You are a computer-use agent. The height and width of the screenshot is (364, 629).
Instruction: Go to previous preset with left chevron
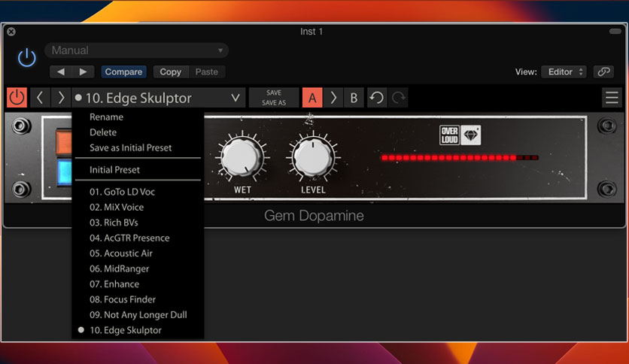40,98
